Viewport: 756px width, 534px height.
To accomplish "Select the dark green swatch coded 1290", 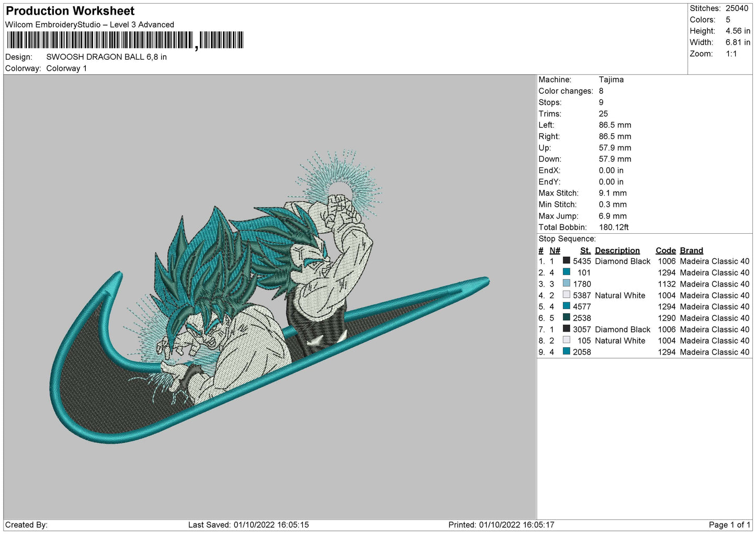I will click(x=566, y=317).
